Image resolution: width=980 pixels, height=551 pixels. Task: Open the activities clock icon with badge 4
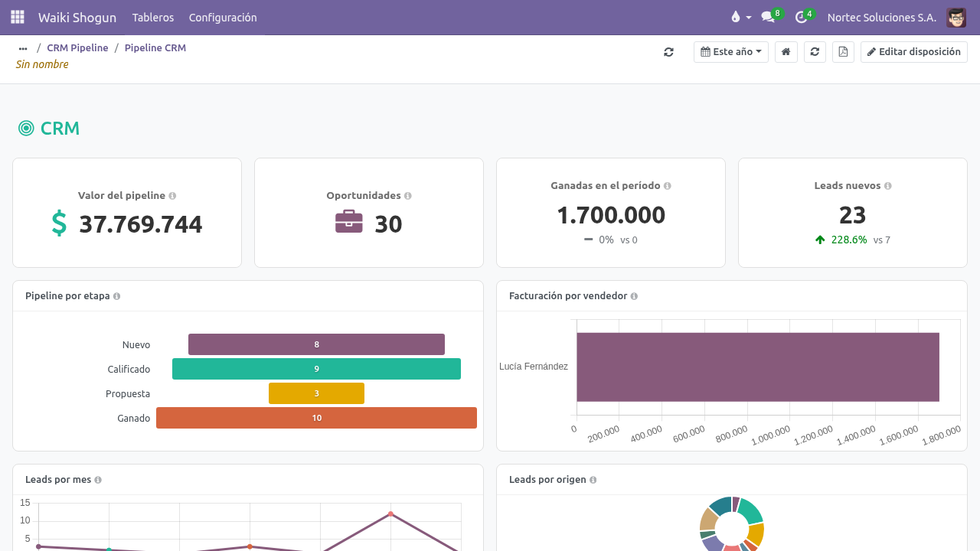click(x=801, y=17)
